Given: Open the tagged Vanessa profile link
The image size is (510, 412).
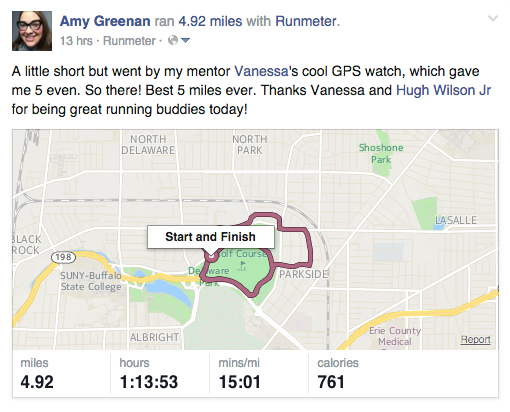Looking at the screenshot, I should [261, 71].
